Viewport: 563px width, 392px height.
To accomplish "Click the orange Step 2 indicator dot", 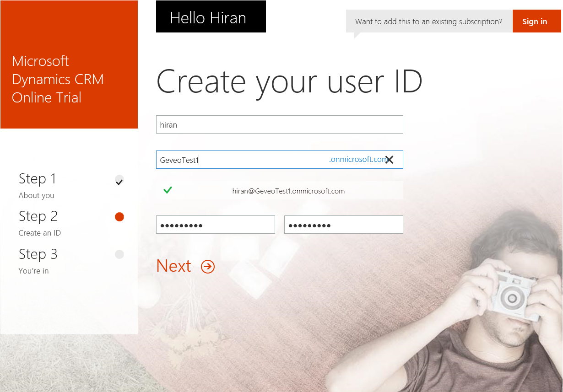I will point(119,217).
